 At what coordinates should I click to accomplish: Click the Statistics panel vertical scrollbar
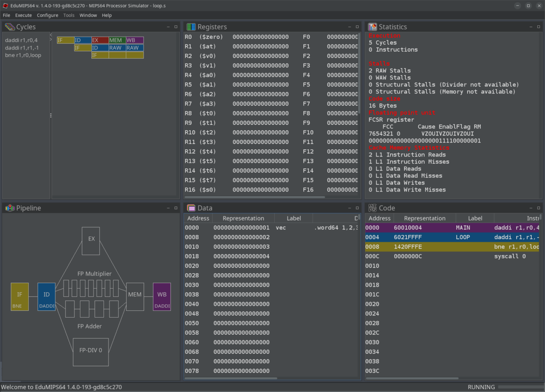tap(541, 116)
